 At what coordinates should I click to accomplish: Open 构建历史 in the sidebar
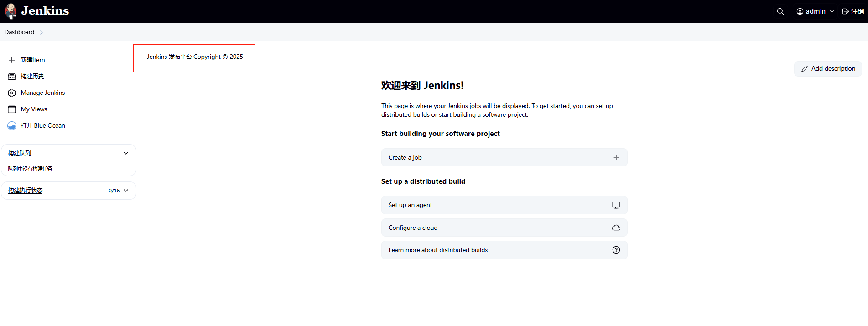coord(32,77)
